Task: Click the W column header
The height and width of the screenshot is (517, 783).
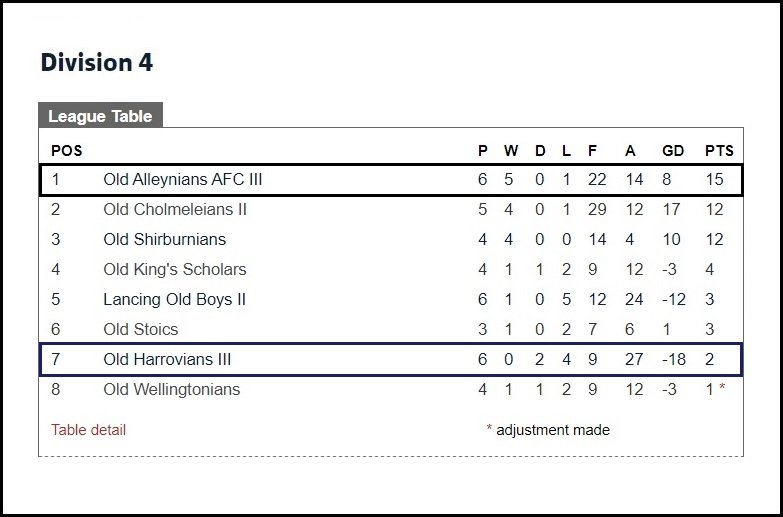Action: point(511,150)
